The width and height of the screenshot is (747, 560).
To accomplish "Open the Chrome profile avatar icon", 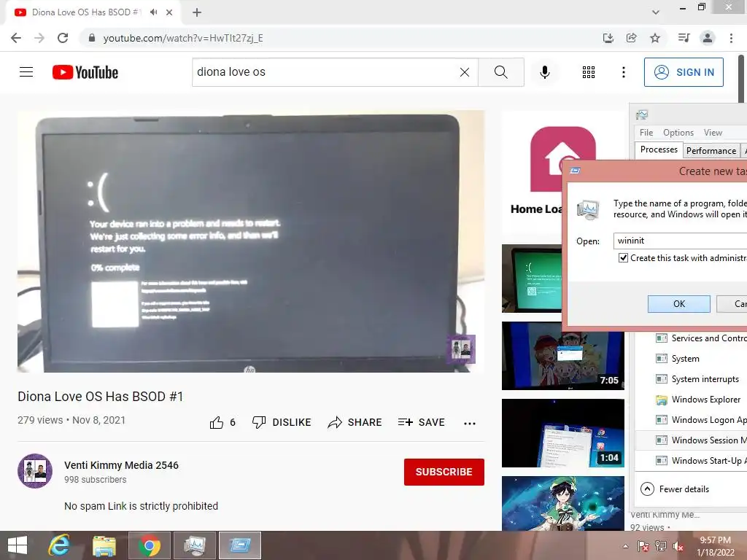I will coord(708,38).
